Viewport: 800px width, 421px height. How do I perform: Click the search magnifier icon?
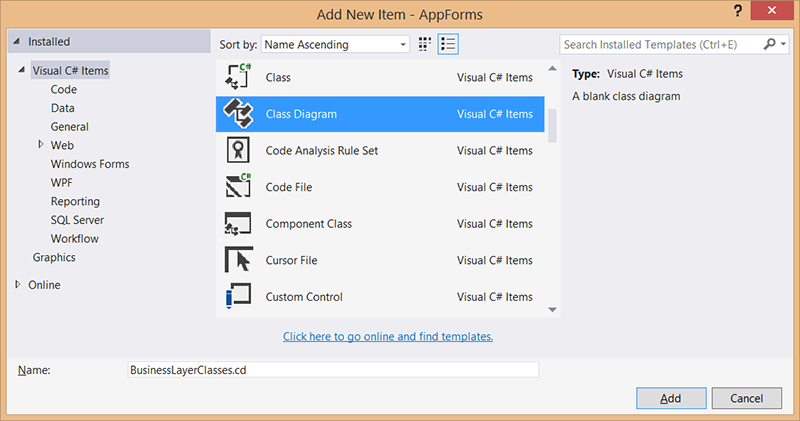769,44
